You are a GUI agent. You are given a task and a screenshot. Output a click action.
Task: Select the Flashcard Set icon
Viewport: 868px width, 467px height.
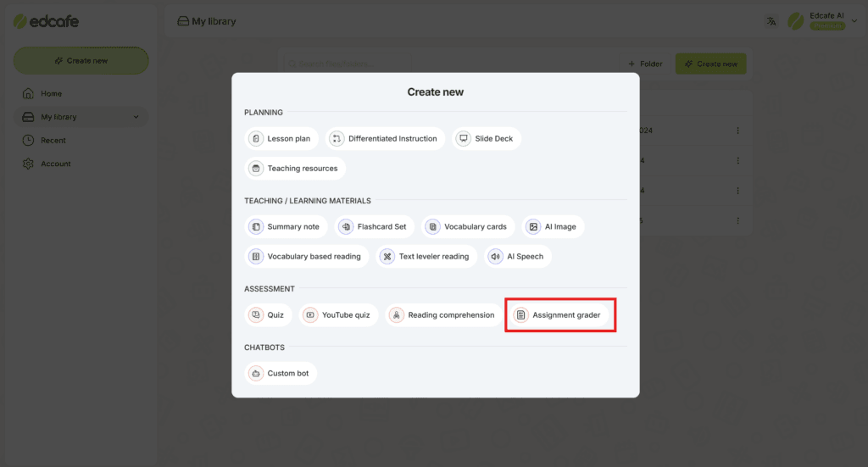pyautogui.click(x=346, y=226)
